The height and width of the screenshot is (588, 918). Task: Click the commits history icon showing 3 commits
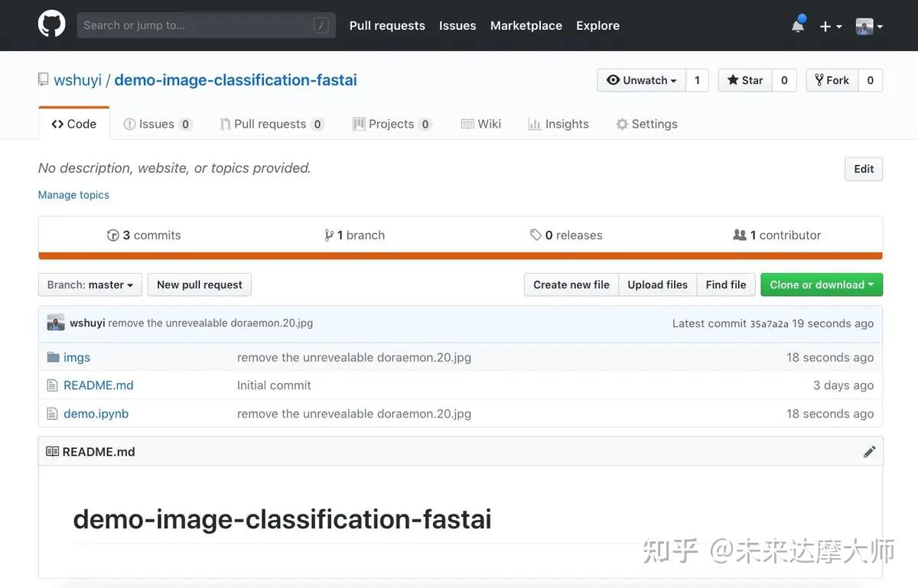click(113, 235)
